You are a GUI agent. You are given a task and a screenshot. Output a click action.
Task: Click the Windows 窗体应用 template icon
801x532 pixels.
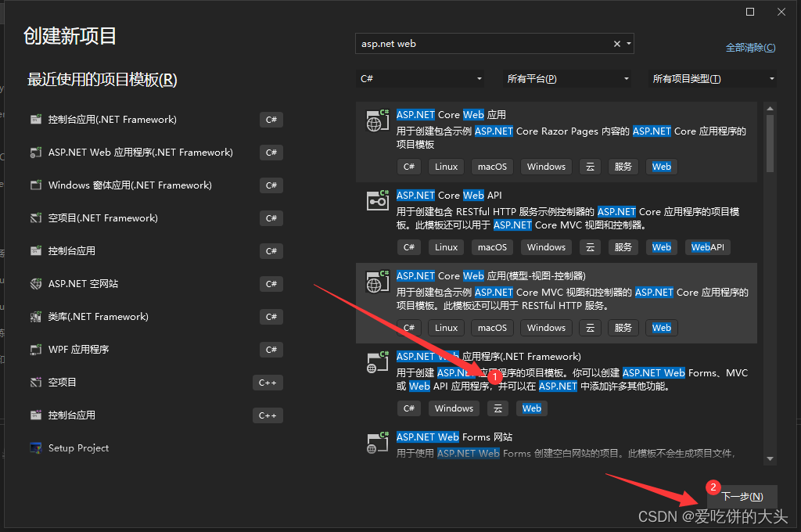click(36, 185)
